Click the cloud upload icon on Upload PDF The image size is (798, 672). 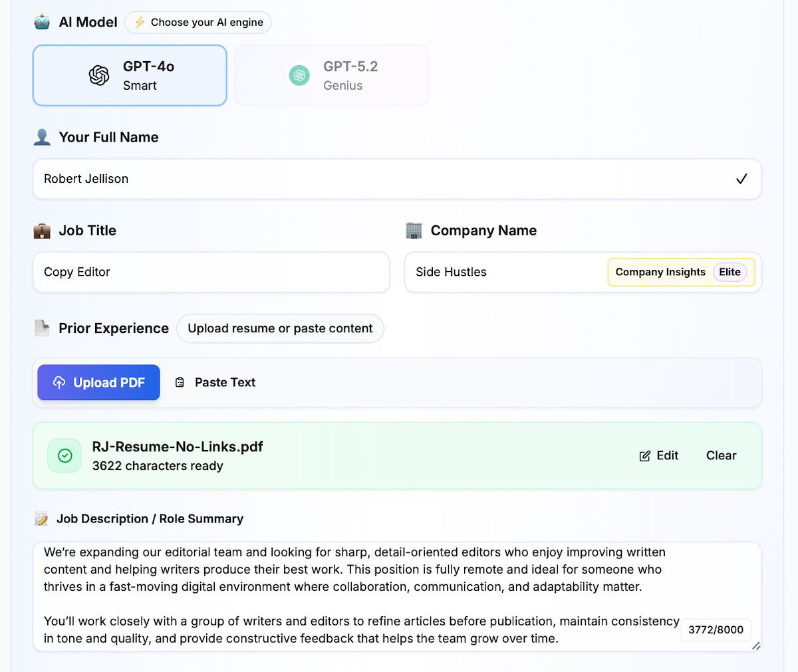(59, 382)
